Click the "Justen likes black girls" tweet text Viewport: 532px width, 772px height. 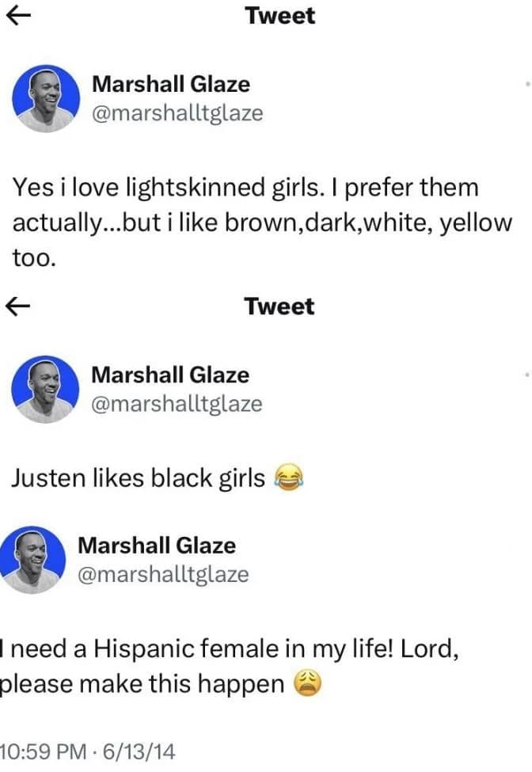tap(139, 477)
